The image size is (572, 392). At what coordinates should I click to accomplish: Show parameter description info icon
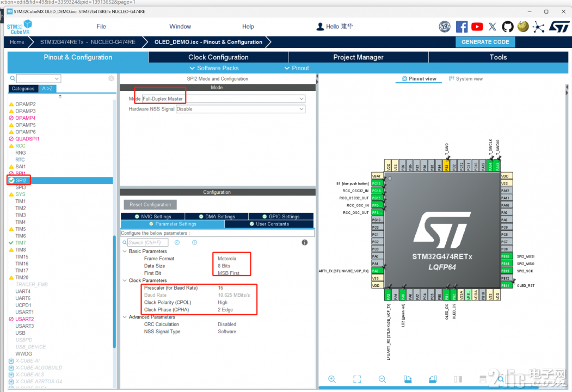click(305, 242)
